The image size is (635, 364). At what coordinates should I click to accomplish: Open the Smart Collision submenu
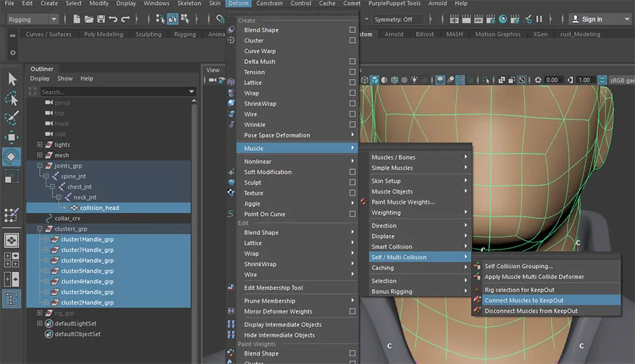point(420,247)
